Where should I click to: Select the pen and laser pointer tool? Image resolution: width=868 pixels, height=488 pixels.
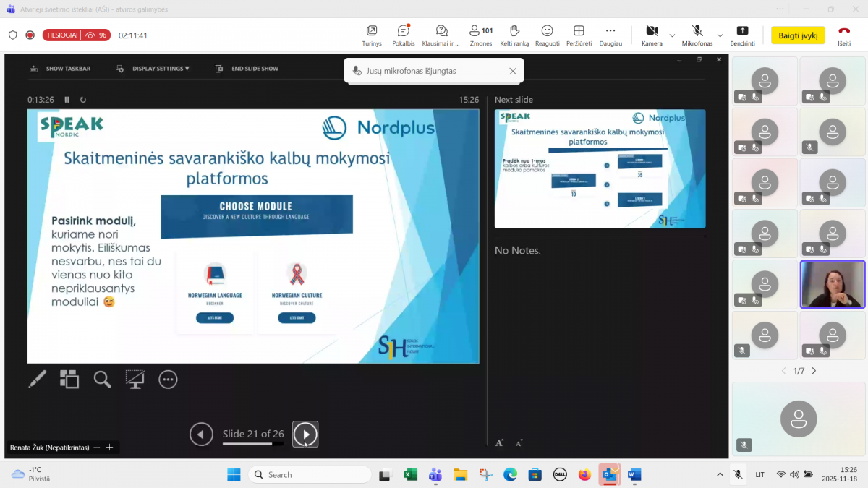tap(38, 379)
